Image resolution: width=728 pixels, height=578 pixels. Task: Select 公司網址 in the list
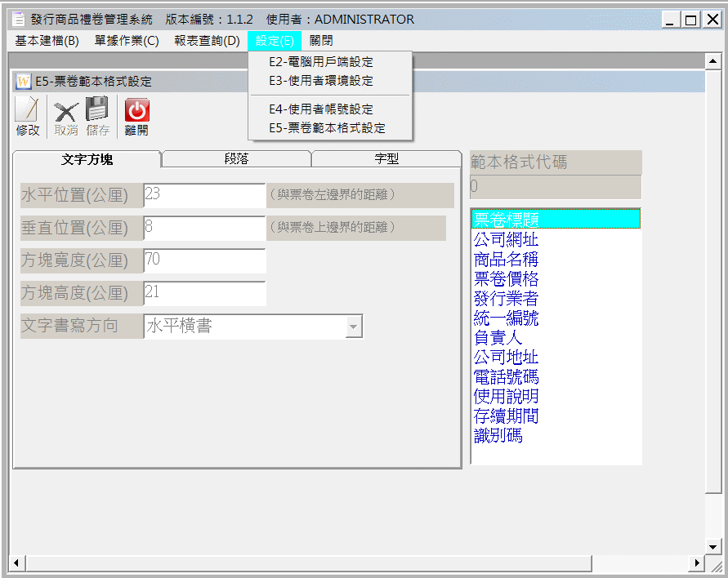point(556,239)
